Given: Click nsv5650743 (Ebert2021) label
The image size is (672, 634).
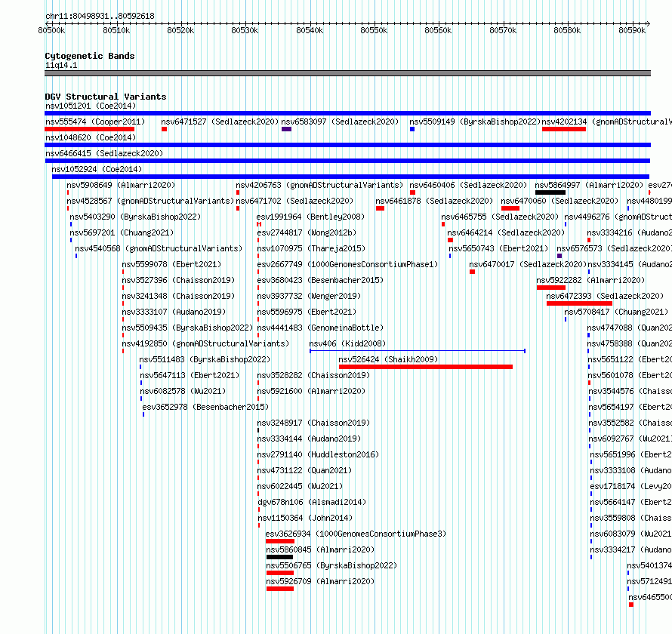Looking at the screenshot, I should pos(498,248).
